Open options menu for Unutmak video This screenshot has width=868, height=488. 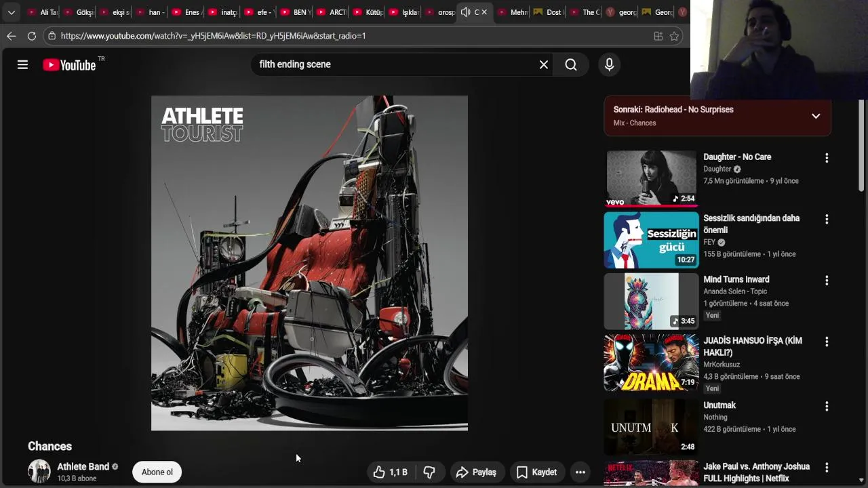pyautogui.click(x=827, y=407)
